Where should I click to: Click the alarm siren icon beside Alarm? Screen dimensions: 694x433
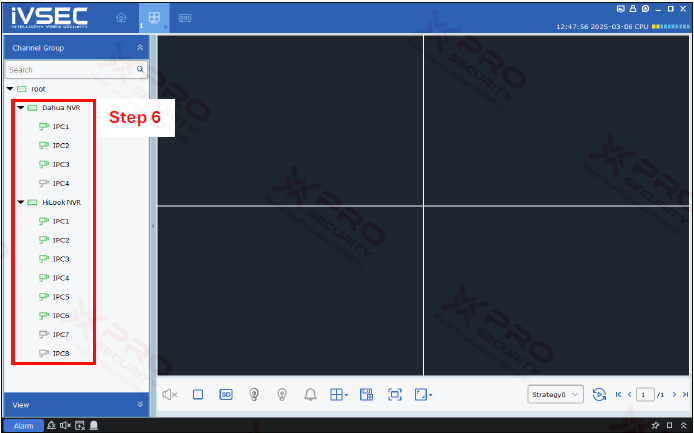[51, 425]
